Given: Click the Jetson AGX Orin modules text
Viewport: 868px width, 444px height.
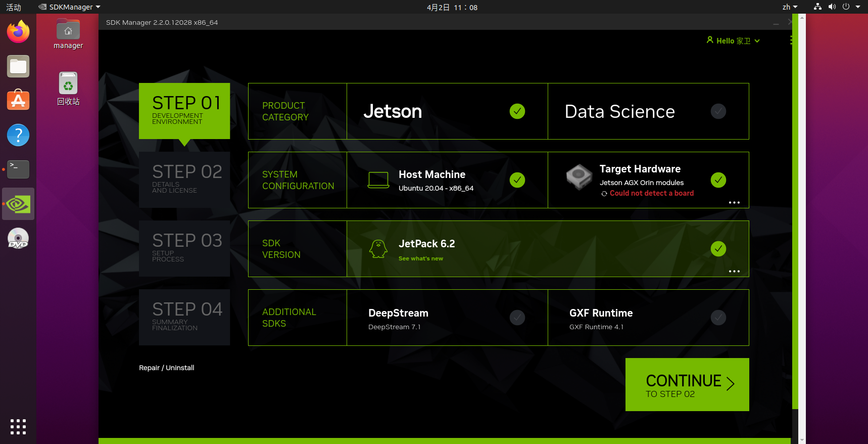Looking at the screenshot, I should coord(642,183).
